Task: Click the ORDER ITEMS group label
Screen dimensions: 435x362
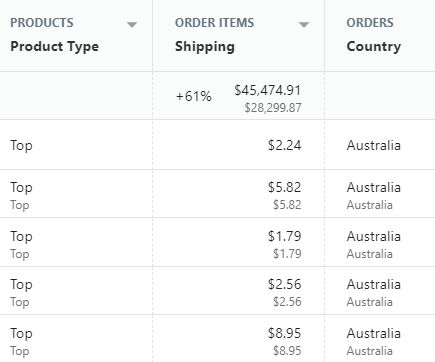Action: pos(215,23)
